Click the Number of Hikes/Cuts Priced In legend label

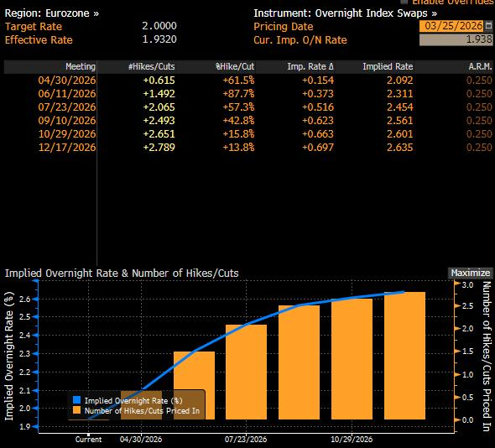[142, 410]
